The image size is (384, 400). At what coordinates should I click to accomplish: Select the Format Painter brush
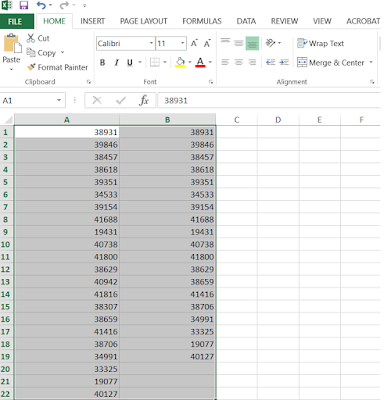pyautogui.click(x=31, y=67)
